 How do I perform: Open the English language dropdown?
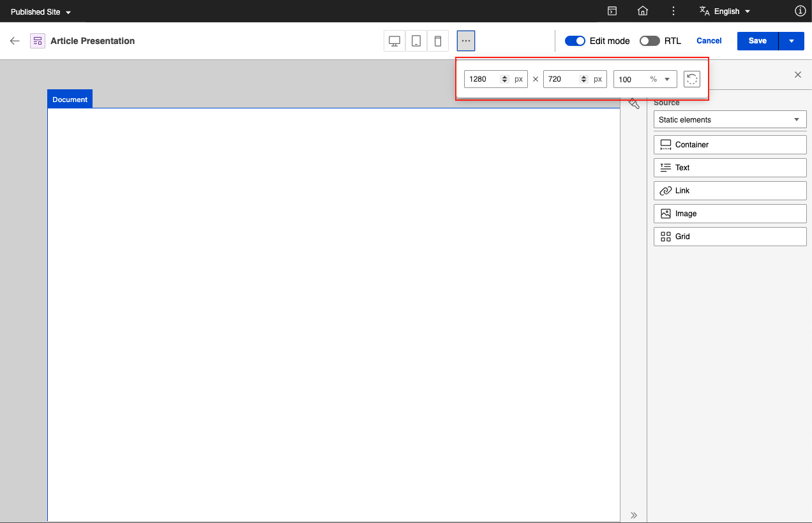point(725,11)
